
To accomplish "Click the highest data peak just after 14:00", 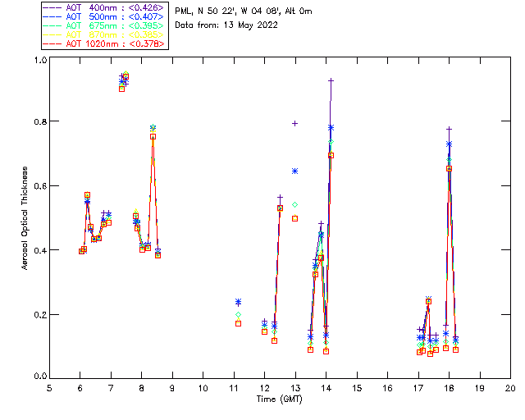I will click(331, 80).
